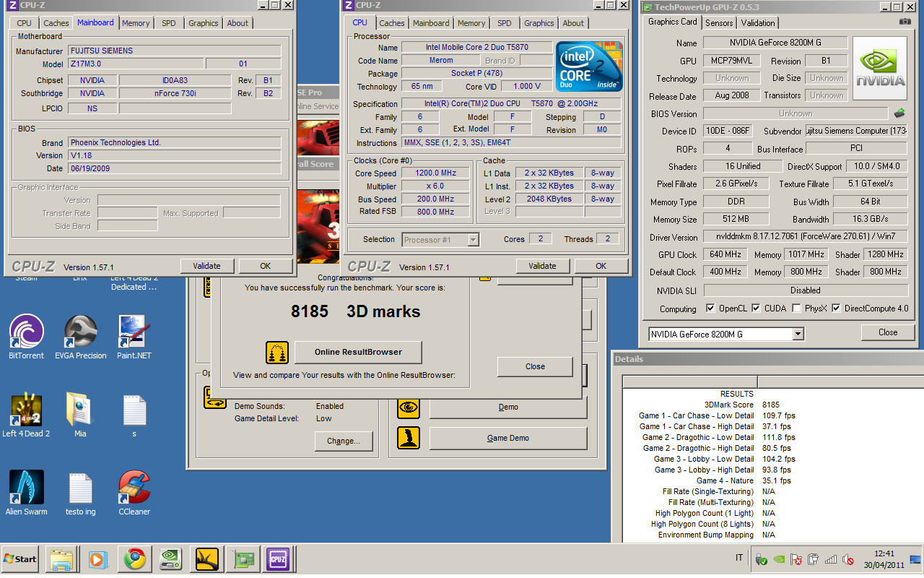Click the BIOS save icon in GPU-Z

[x=899, y=113]
